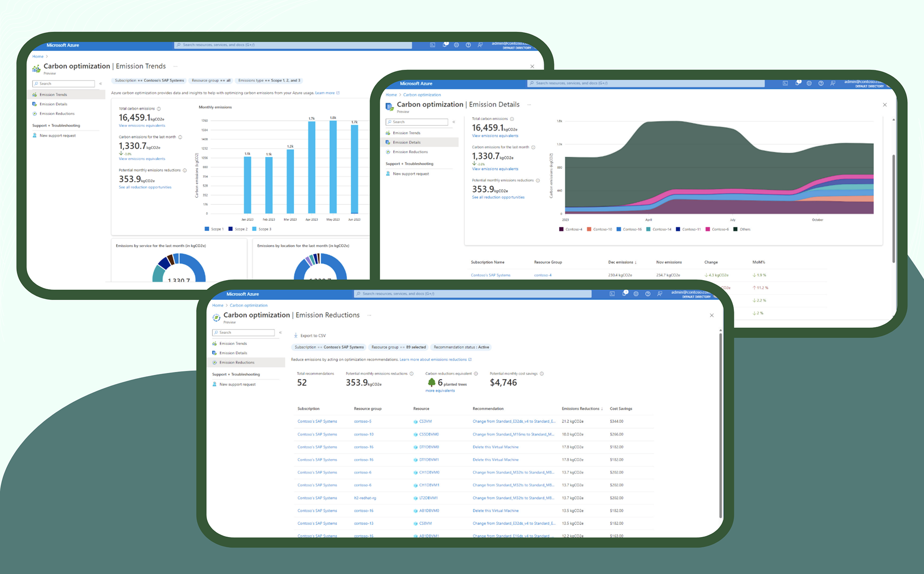Click Contoso-4 legend swatch in area chart

coord(561,229)
